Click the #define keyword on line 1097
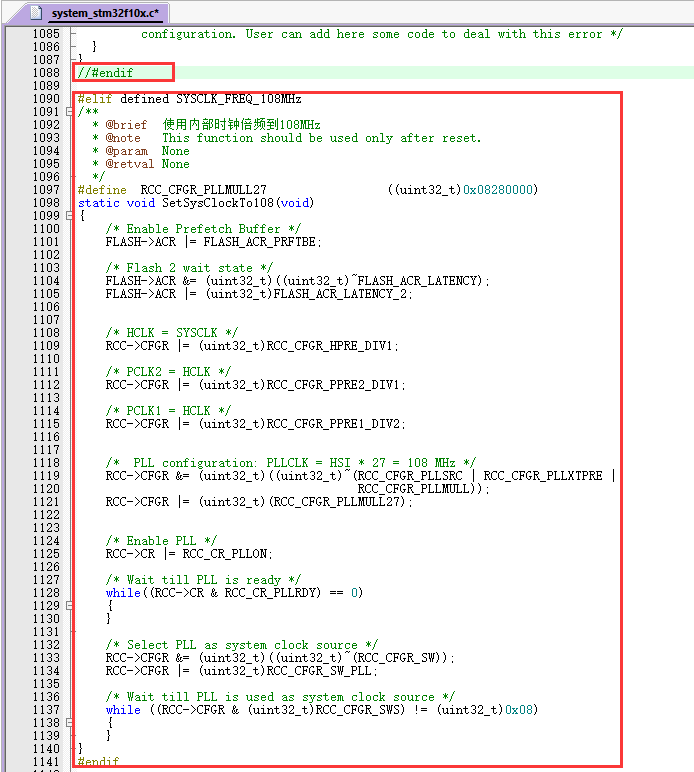 (x=102, y=190)
